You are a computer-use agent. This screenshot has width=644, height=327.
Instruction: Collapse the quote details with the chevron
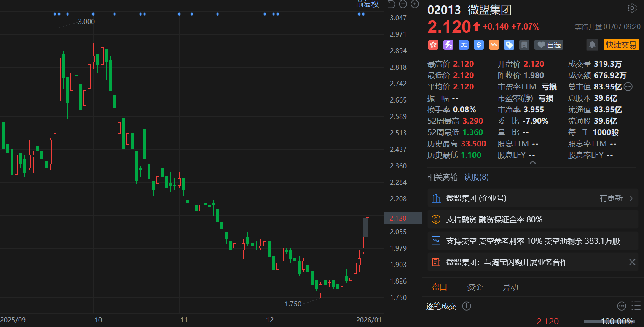pyautogui.click(x=532, y=162)
